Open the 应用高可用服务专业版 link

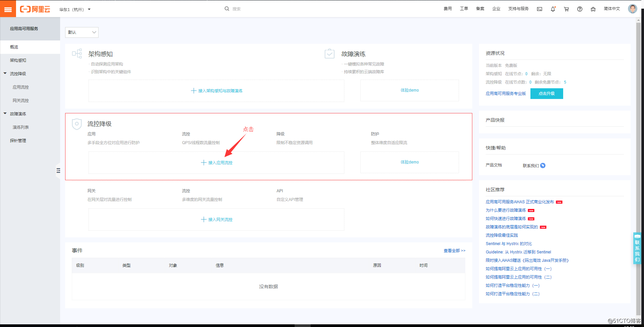[506, 94]
